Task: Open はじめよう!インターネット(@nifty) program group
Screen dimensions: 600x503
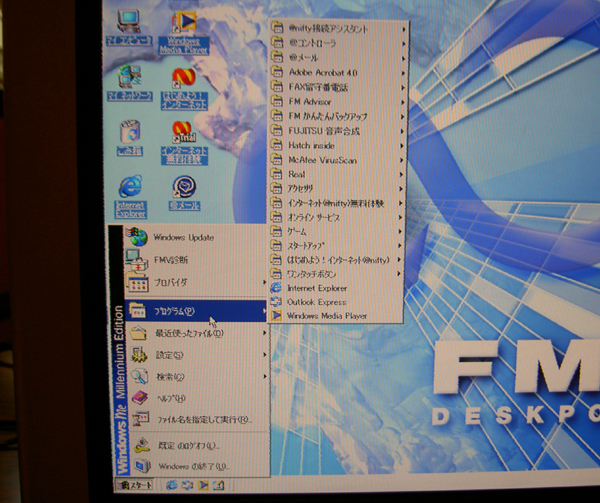Action: click(336, 260)
